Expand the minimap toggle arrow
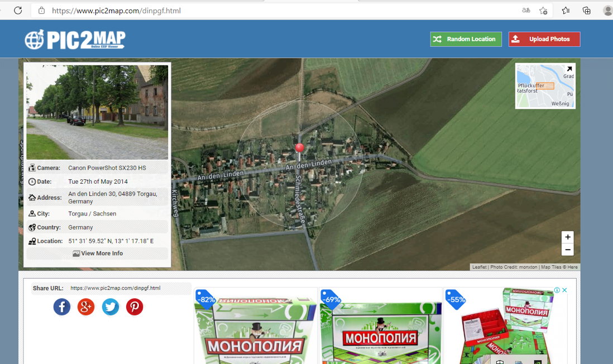 click(569, 69)
